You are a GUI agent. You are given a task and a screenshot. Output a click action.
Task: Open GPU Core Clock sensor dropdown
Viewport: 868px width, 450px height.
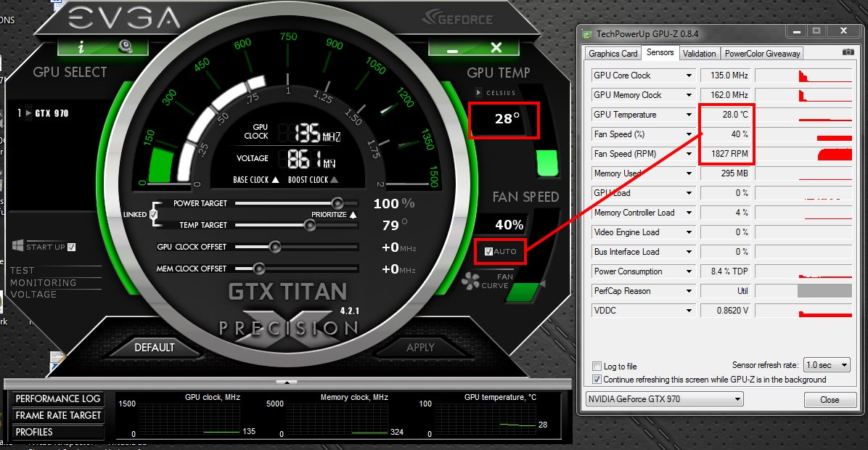(x=689, y=75)
